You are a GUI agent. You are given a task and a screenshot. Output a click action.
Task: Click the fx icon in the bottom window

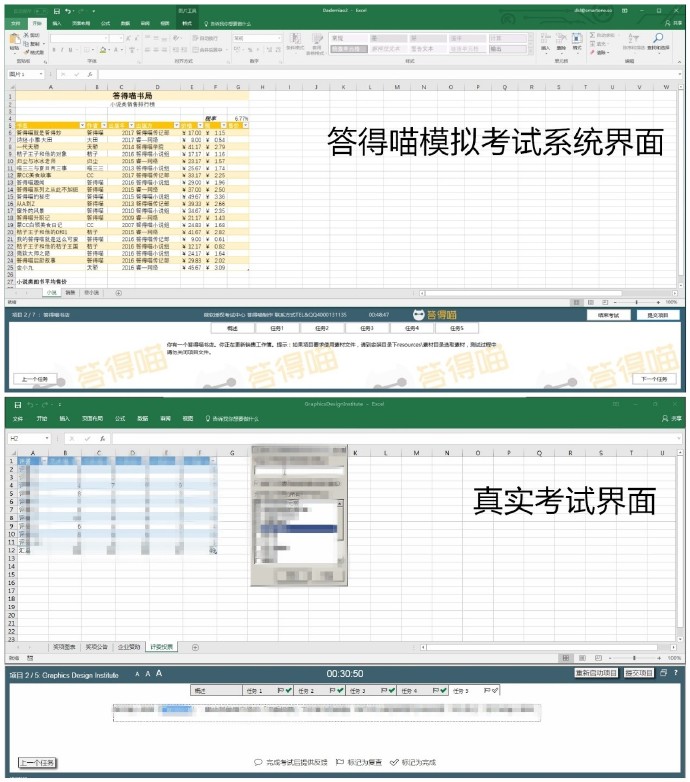point(102,438)
